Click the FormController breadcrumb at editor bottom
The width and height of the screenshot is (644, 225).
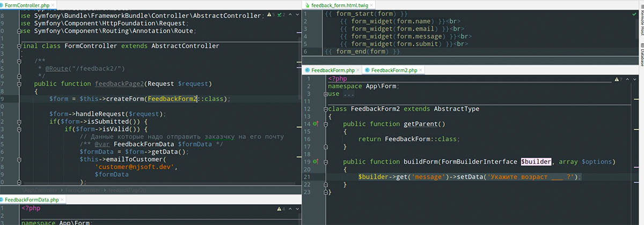pos(82,190)
